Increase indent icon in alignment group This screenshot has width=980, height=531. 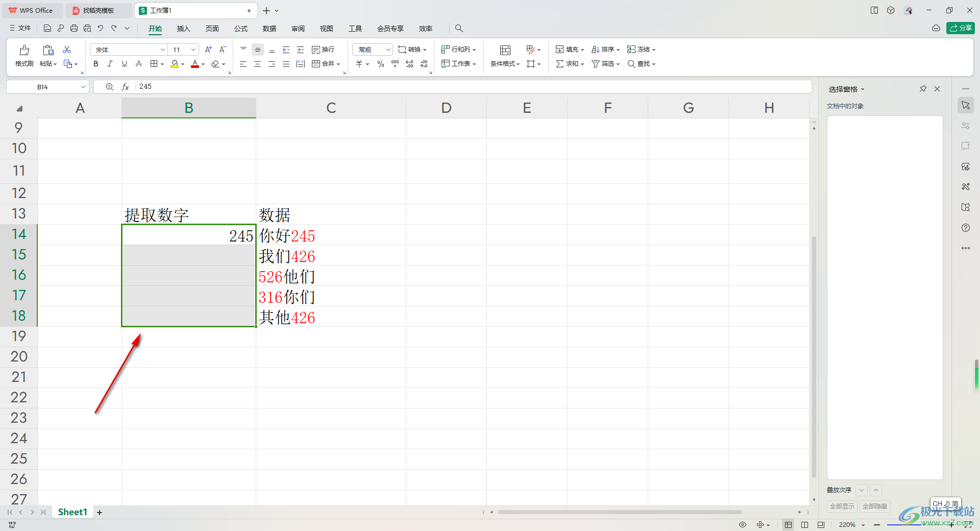tap(301, 50)
